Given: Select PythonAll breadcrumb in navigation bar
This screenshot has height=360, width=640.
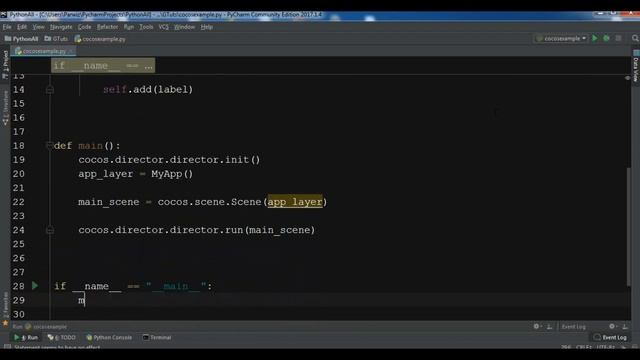Looking at the screenshot, I should [x=22, y=39].
